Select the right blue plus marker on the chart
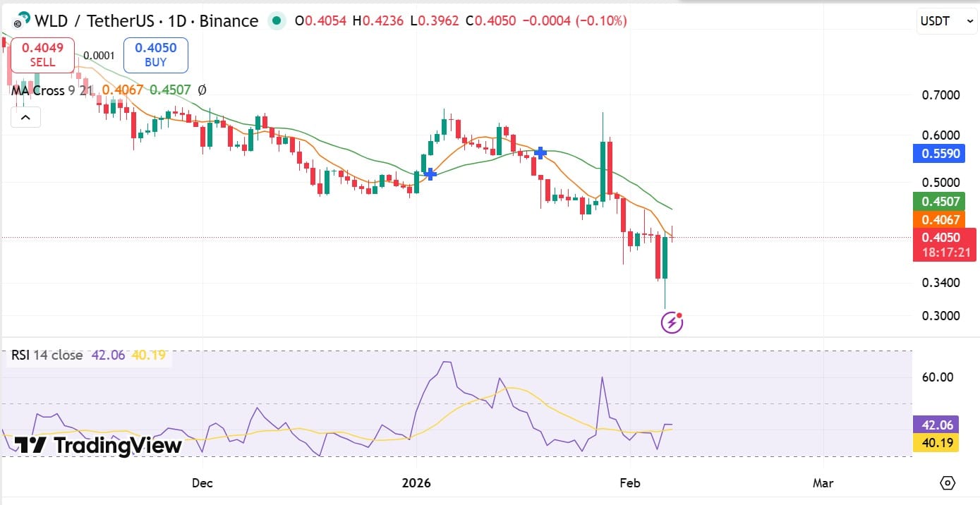 point(539,152)
